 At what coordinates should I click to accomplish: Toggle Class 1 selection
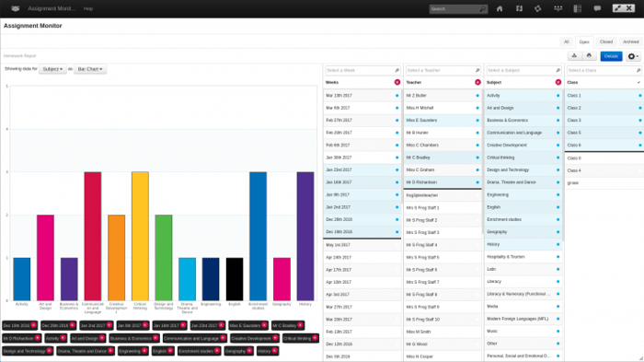[604, 96]
